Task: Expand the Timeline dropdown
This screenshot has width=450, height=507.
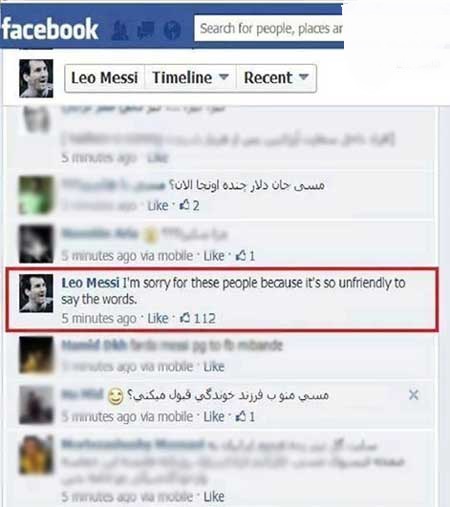Action: pos(190,78)
